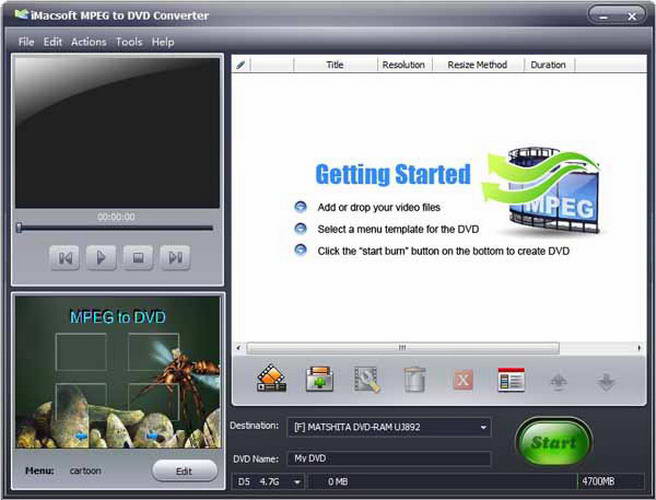The height and width of the screenshot is (500, 656).
Task: Expand the Destination drive dropdown
Action: tap(483, 427)
